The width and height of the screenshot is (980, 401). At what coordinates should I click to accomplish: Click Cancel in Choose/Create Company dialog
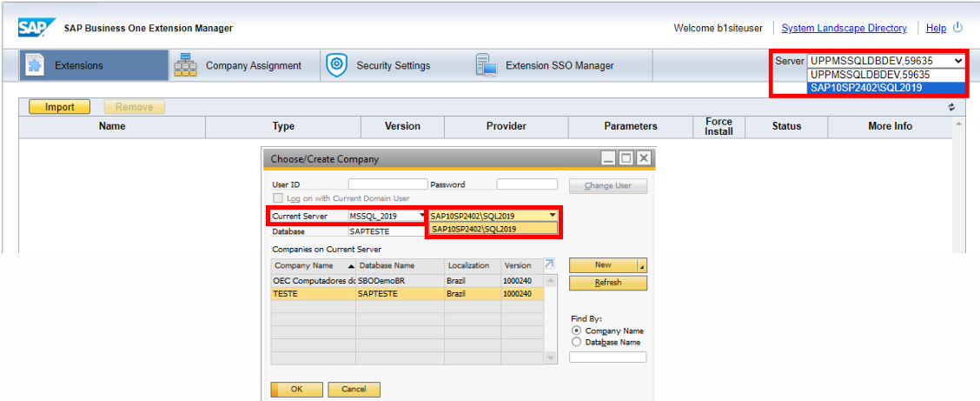coord(354,389)
